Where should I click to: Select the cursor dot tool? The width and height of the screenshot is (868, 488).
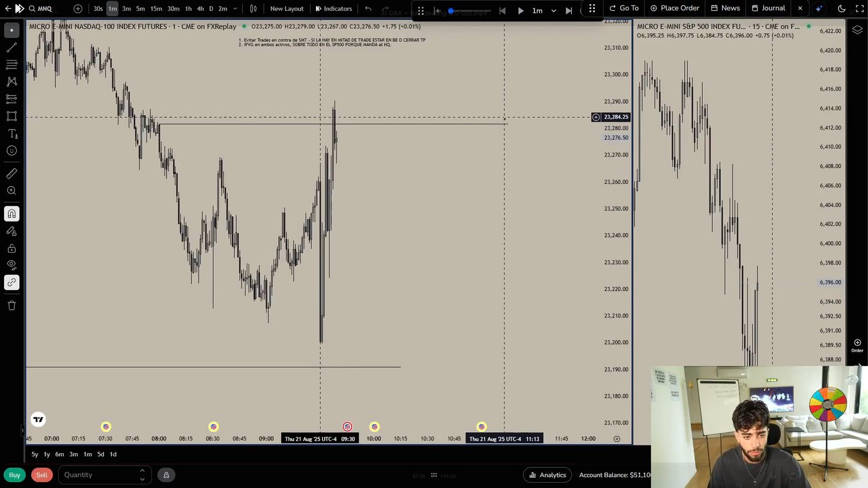tap(11, 30)
